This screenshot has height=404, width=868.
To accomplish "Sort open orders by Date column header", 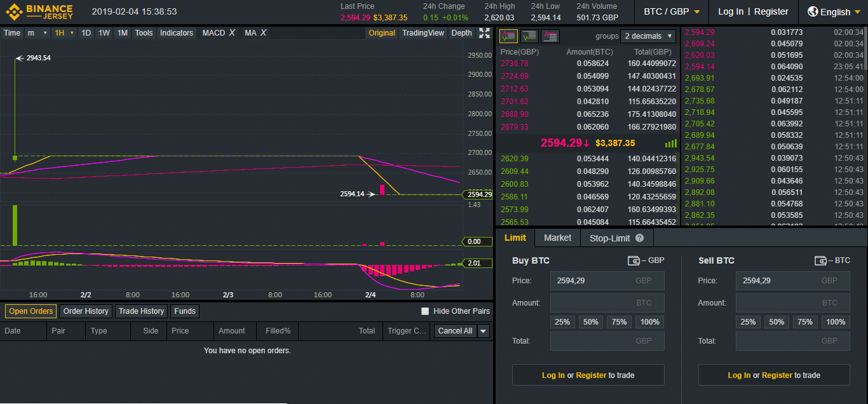I will click(x=13, y=331).
